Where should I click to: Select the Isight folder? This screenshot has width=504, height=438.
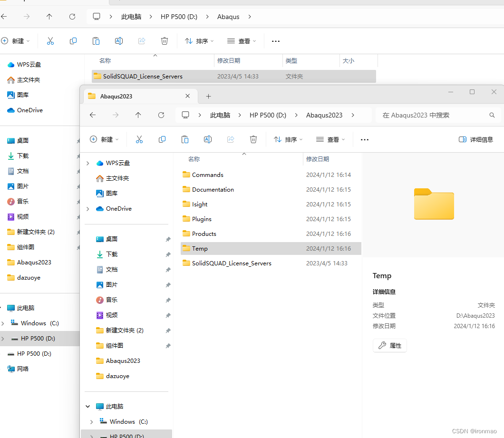(x=271, y=204)
